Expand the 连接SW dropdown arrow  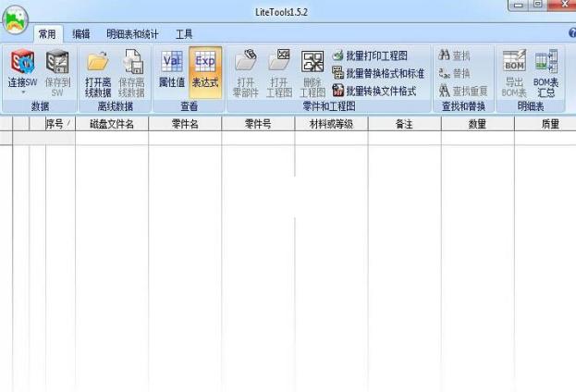click(x=23, y=92)
